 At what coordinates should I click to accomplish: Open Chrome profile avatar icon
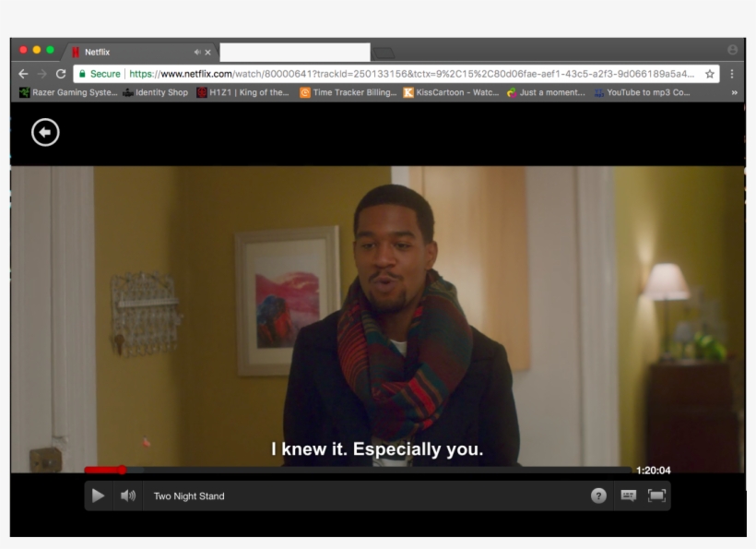(732, 50)
